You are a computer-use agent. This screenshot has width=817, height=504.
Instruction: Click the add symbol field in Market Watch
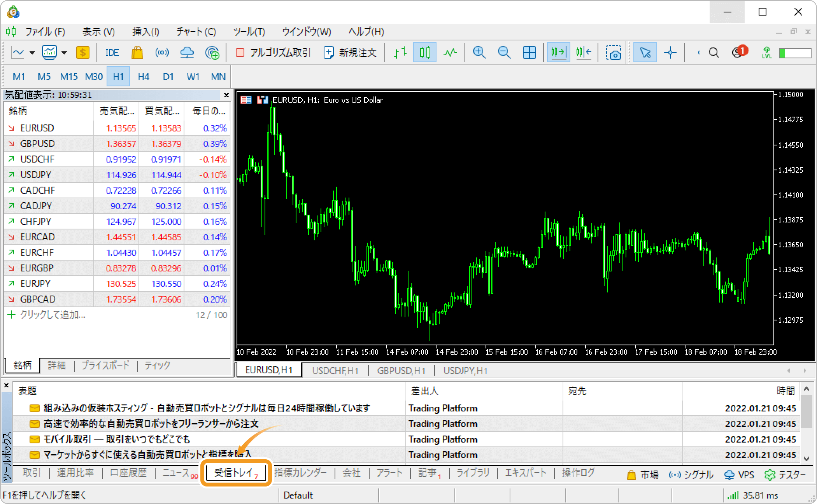[53, 315]
